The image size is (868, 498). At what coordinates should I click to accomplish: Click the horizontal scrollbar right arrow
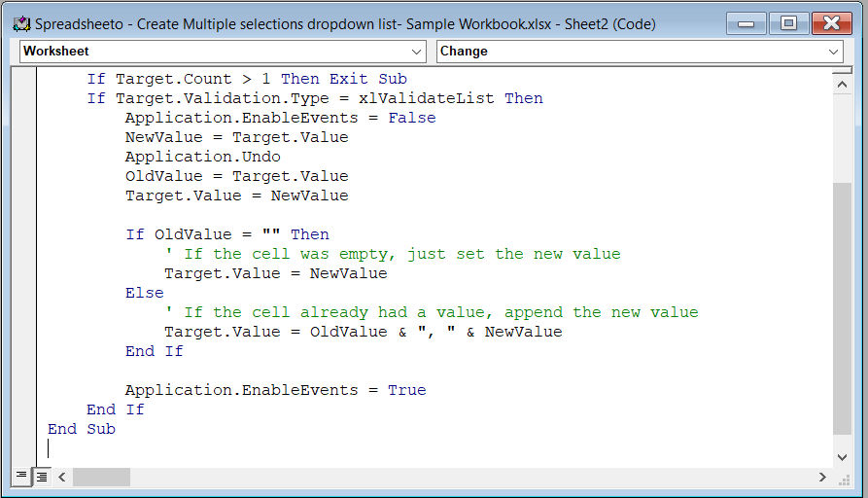point(822,477)
